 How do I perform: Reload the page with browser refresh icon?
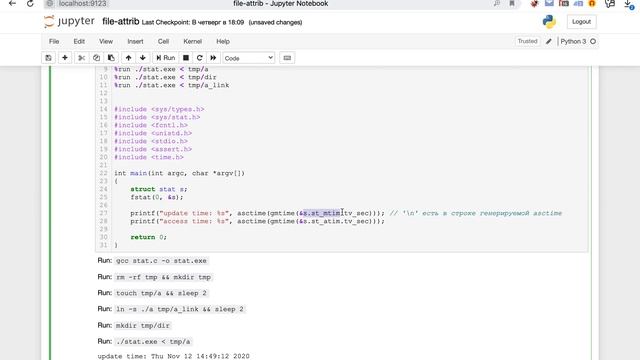30,4
